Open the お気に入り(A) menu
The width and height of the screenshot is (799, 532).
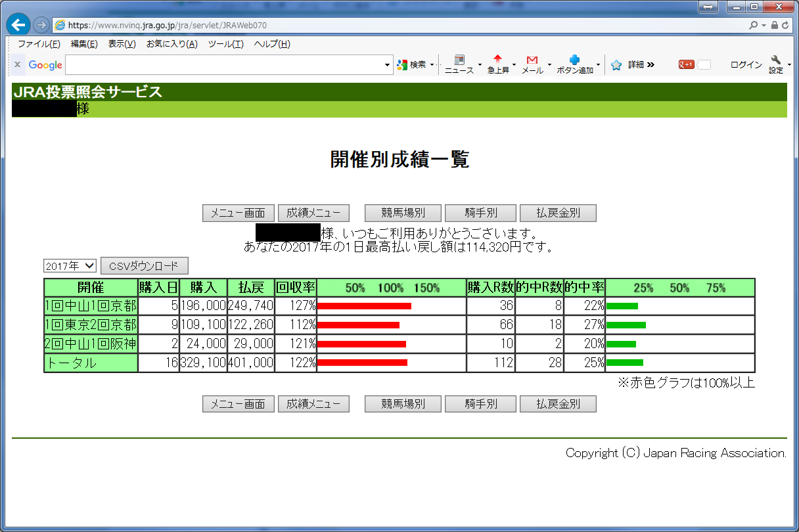click(171, 44)
